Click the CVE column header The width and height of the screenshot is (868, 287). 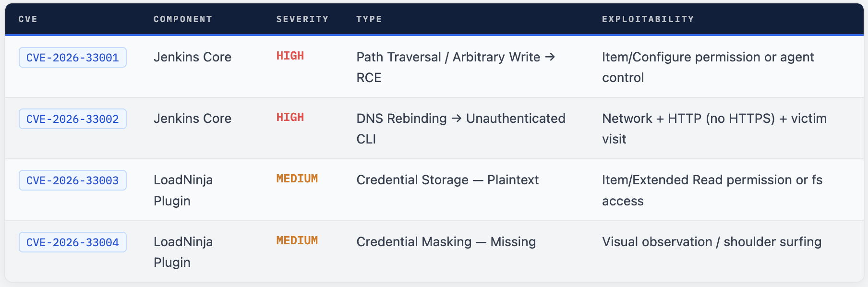click(x=28, y=19)
